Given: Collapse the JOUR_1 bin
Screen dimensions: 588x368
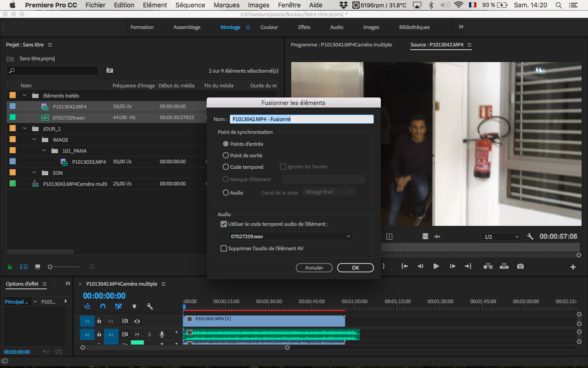Looking at the screenshot, I should tap(25, 129).
